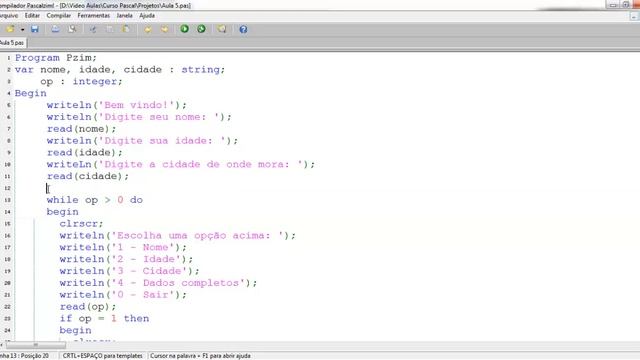Click the paste clipboard icon
This screenshot has width=640, height=360.
point(126,29)
